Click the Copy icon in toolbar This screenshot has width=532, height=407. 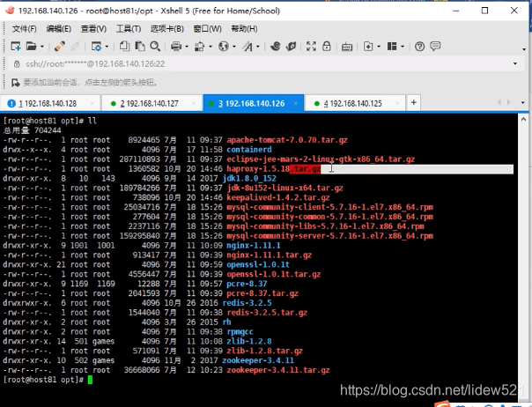pyautogui.click(x=124, y=46)
